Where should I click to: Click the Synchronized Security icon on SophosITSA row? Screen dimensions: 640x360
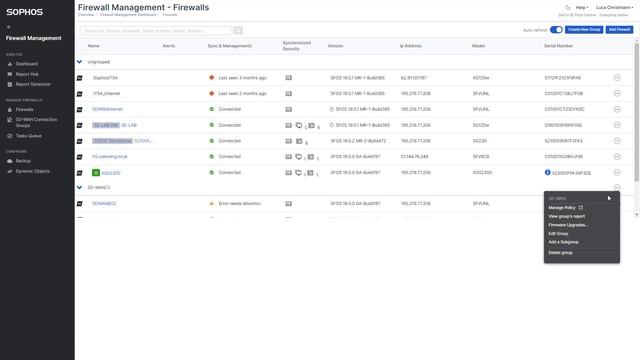tap(289, 78)
